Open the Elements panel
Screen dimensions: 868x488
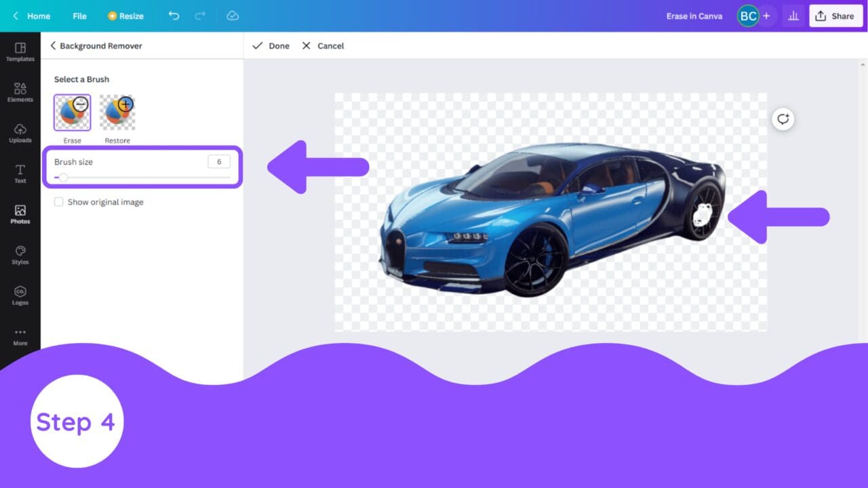20,92
